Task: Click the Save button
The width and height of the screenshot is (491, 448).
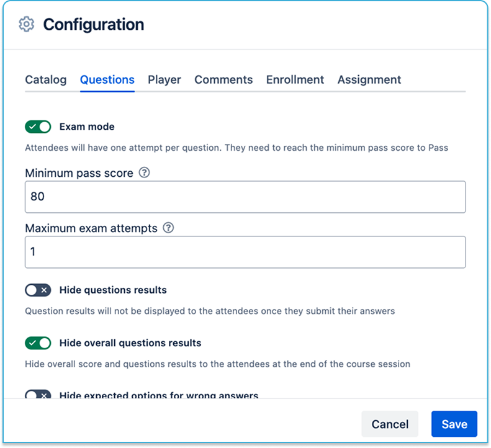Action: coord(454,424)
